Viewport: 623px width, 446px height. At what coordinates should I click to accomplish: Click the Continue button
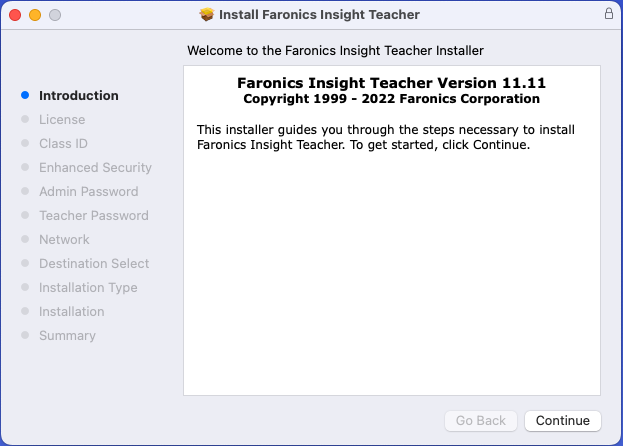pos(563,421)
